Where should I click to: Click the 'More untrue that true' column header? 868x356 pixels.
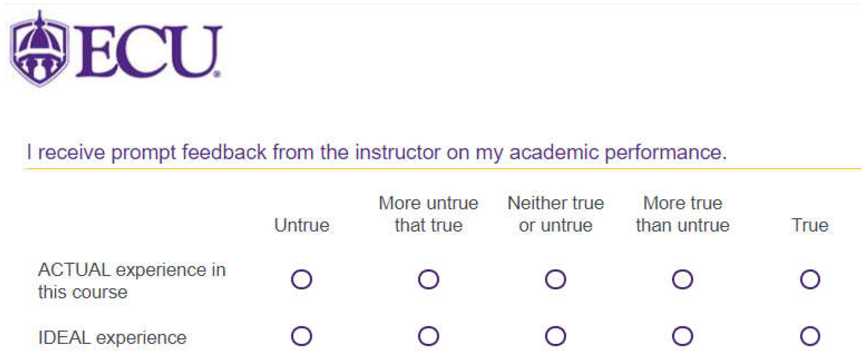click(428, 214)
